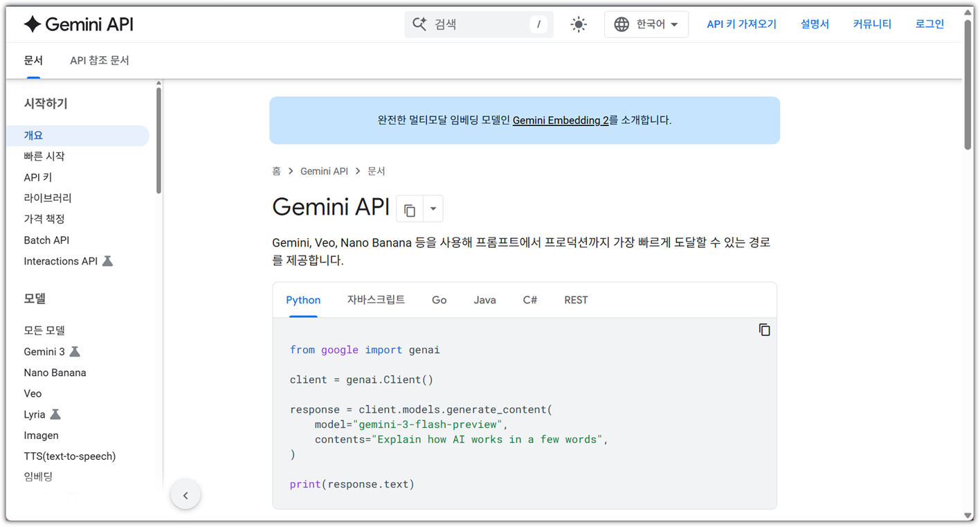Open 빠른 시작 in the sidebar

coord(44,157)
